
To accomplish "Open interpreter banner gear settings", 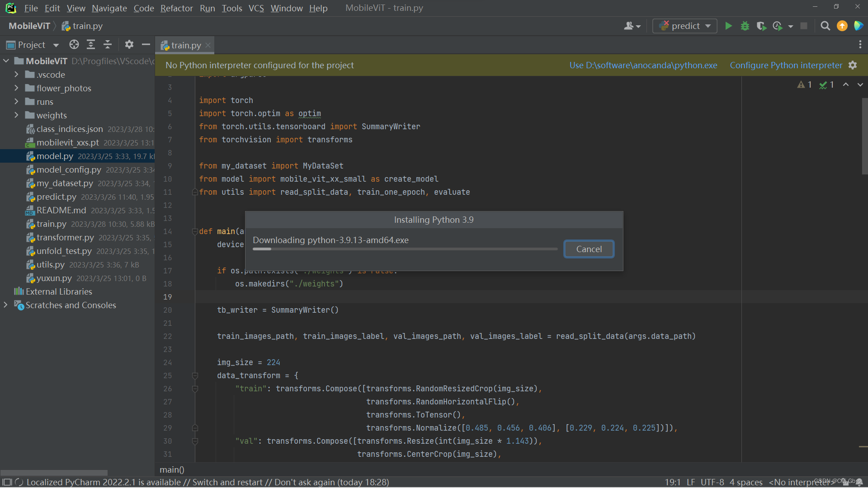I will (853, 65).
